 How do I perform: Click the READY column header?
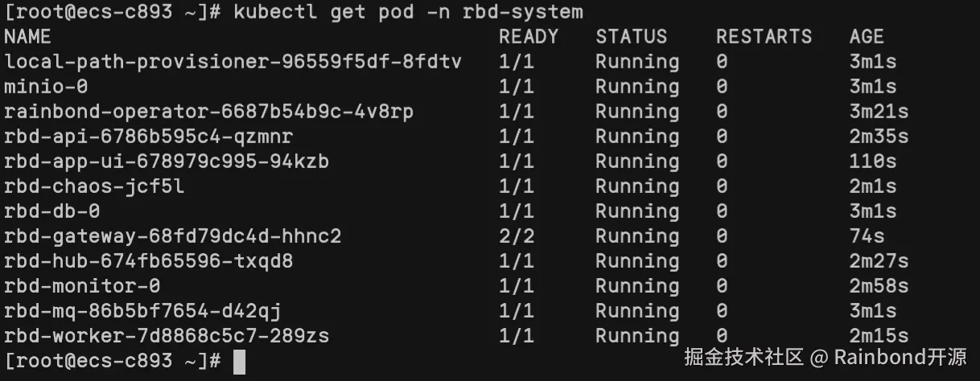[x=528, y=37]
